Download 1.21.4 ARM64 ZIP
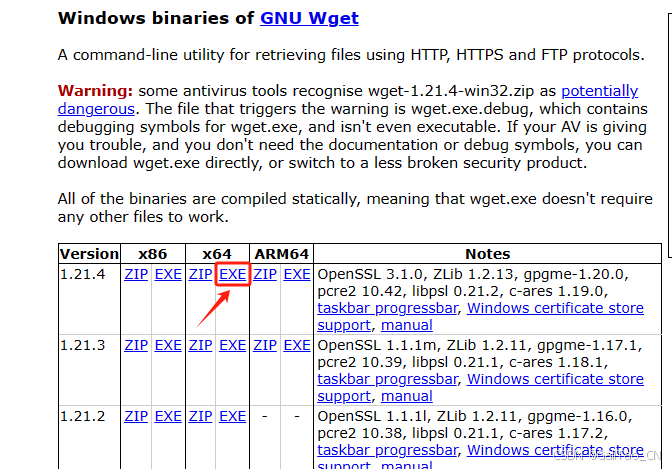Viewport: 672px width, 469px height. 265,274
